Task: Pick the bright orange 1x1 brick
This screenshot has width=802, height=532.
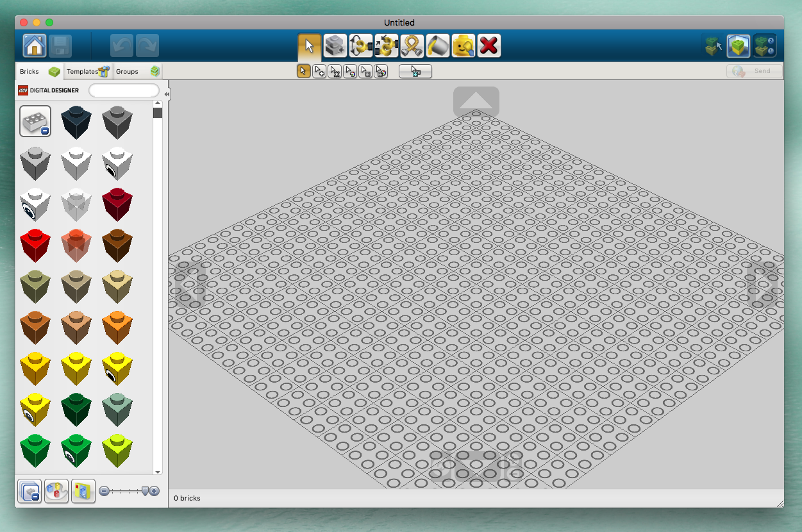Action: click(117, 327)
